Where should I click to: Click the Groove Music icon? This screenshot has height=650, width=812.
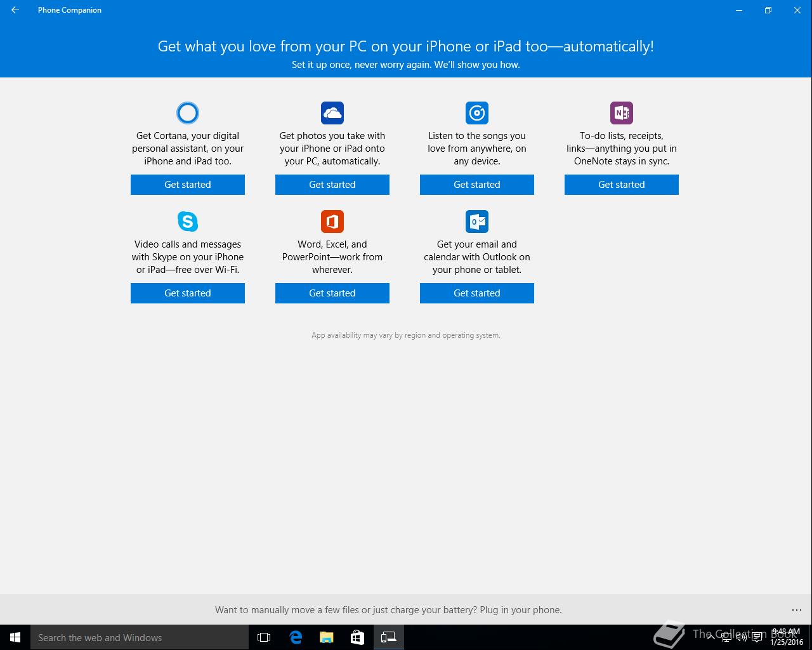(477, 113)
